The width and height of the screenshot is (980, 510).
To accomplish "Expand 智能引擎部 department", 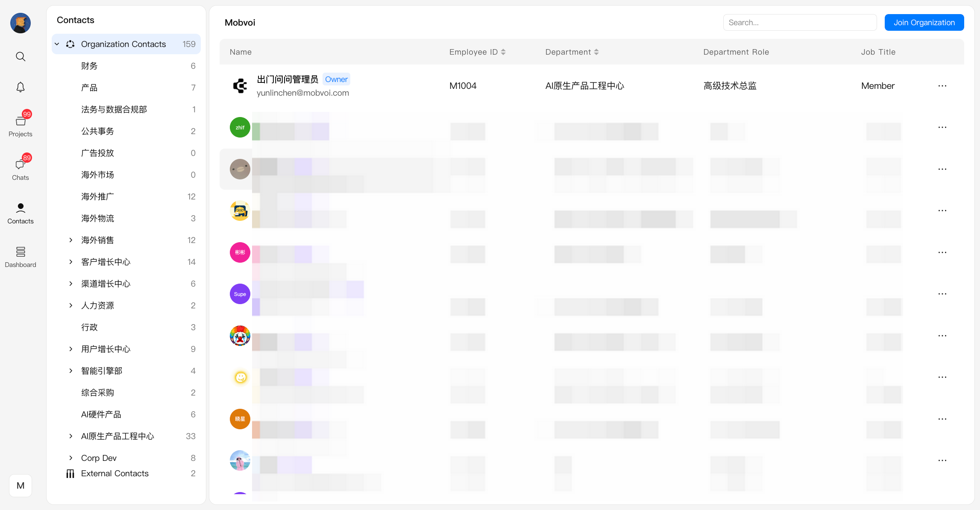I will (x=71, y=371).
